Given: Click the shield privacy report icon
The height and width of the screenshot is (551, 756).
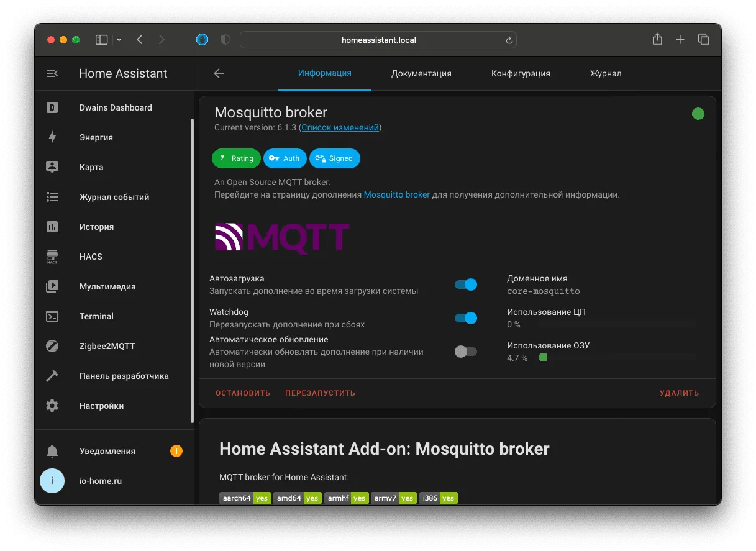Looking at the screenshot, I should tap(225, 40).
